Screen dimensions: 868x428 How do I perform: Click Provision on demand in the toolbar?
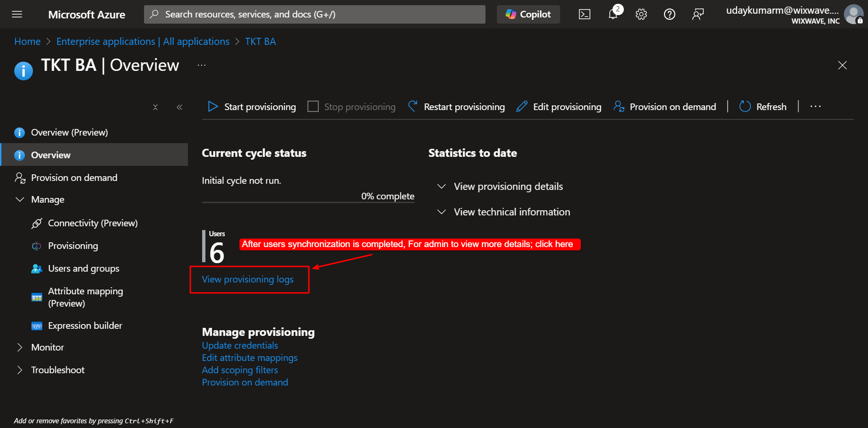[x=665, y=107]
